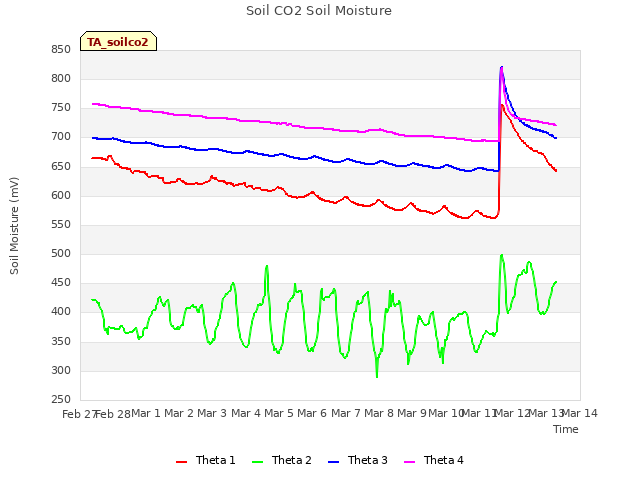Click the green Theta 2 peak at 500

click(x=502, y=255)
